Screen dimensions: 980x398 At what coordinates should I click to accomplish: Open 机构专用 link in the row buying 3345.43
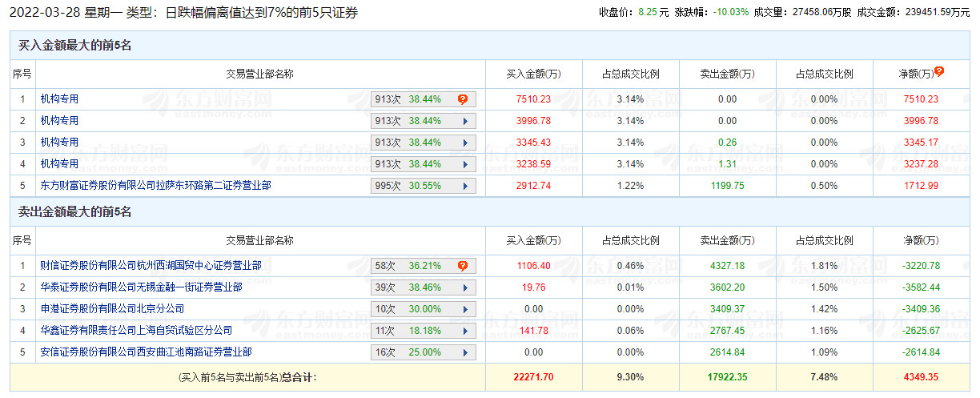click(60, 143)
